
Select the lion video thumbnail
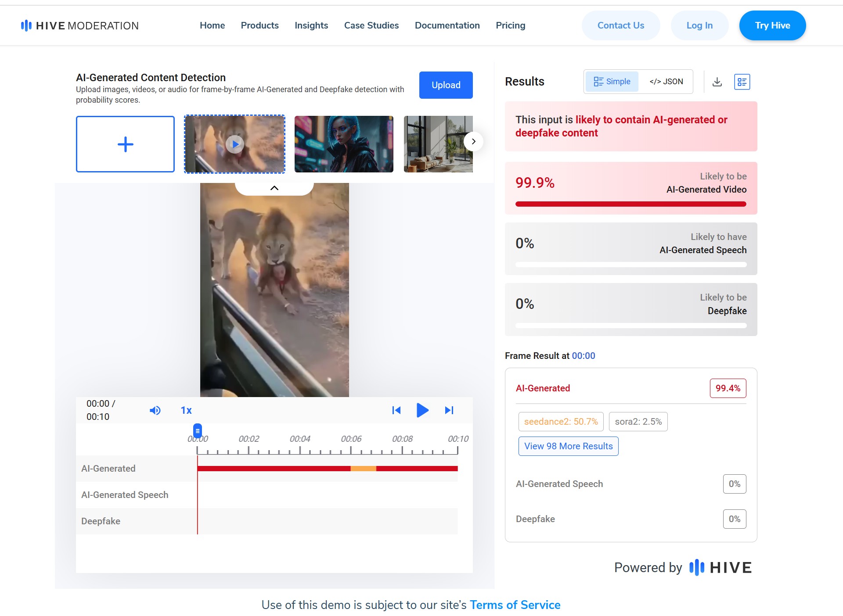234,144
